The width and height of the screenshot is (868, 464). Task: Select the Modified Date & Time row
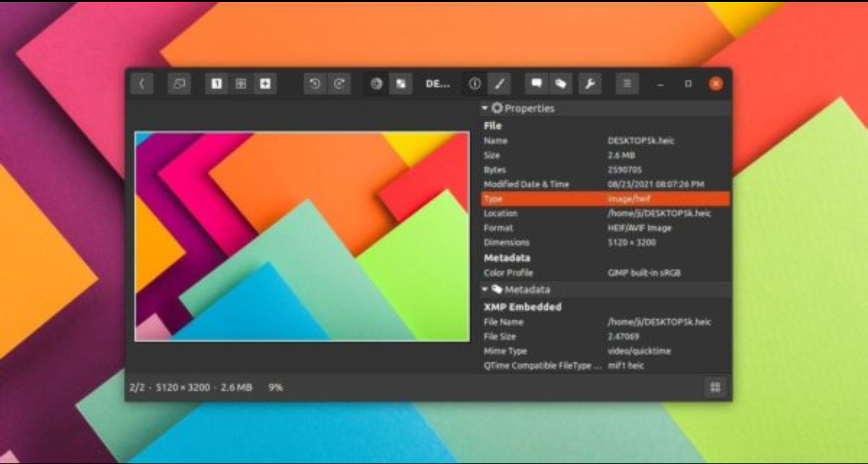click(x=606, y=184)
